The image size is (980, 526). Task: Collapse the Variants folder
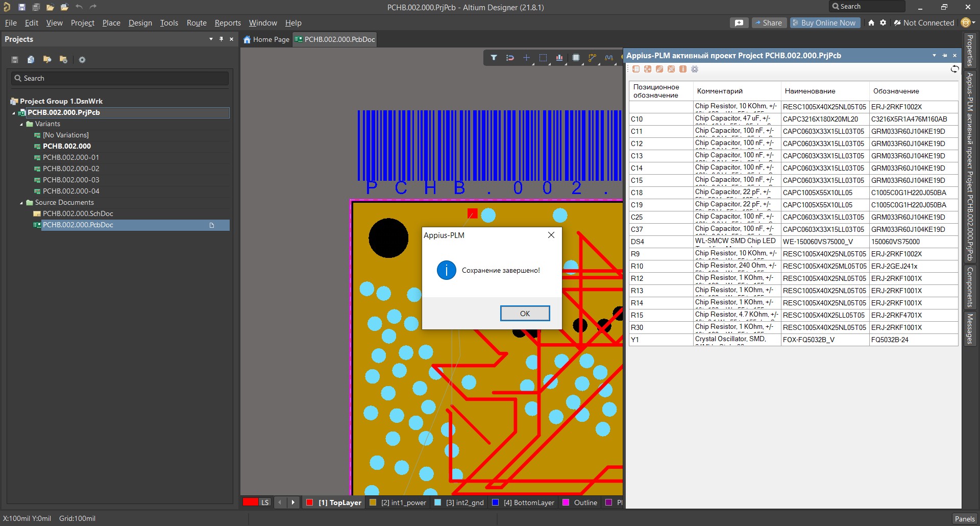click(x=21, y=124)
